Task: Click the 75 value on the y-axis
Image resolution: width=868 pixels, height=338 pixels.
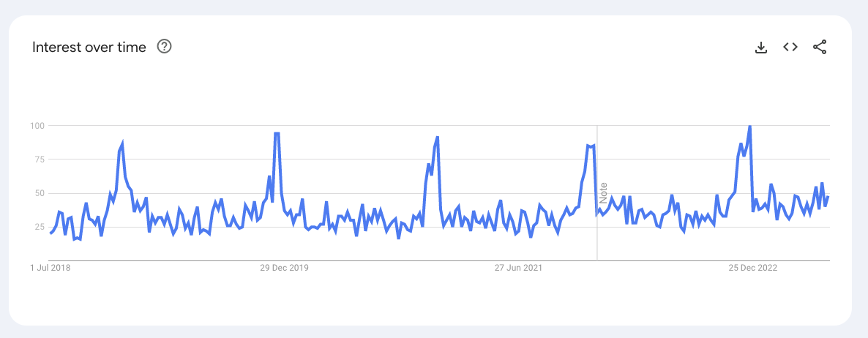Action: point(40,159)
